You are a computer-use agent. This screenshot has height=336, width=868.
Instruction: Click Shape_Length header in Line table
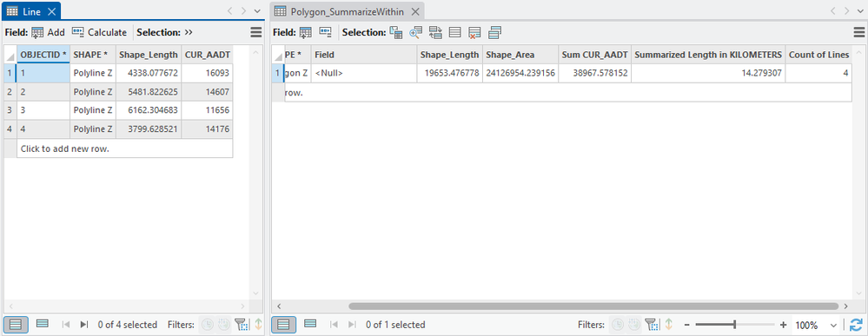pyautogui.click(x=149, y=55)
